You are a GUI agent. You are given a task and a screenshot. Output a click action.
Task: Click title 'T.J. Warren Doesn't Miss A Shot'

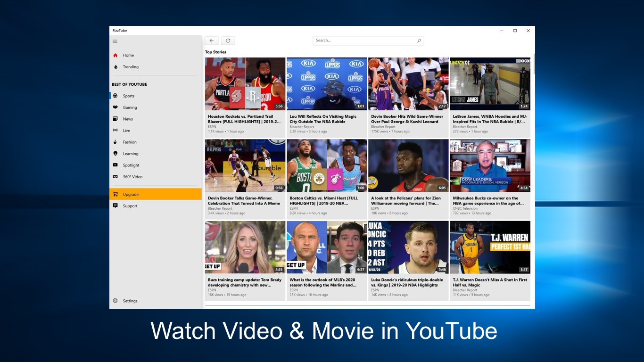490,282
